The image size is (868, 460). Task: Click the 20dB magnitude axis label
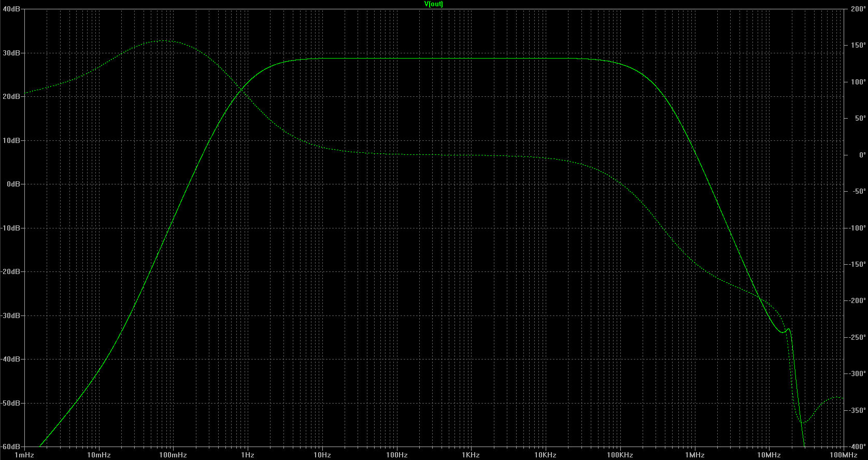pos(11,97)
